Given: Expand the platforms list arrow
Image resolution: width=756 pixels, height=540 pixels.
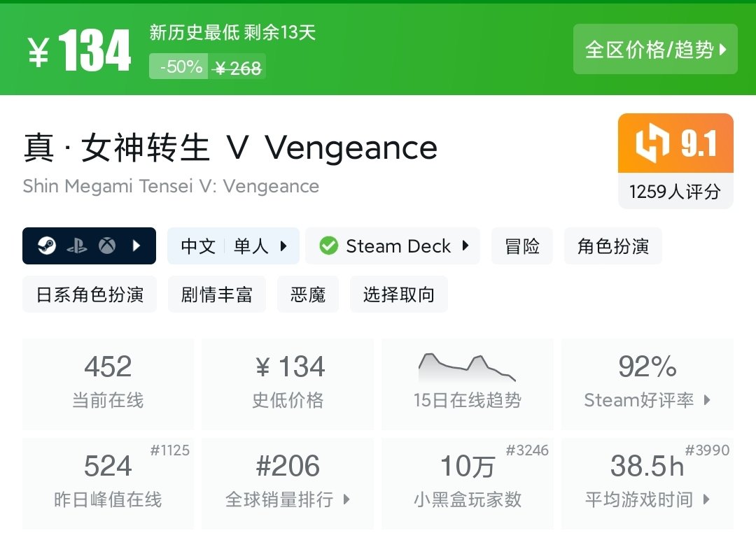Looking at the screenshot, I should 137,246.
